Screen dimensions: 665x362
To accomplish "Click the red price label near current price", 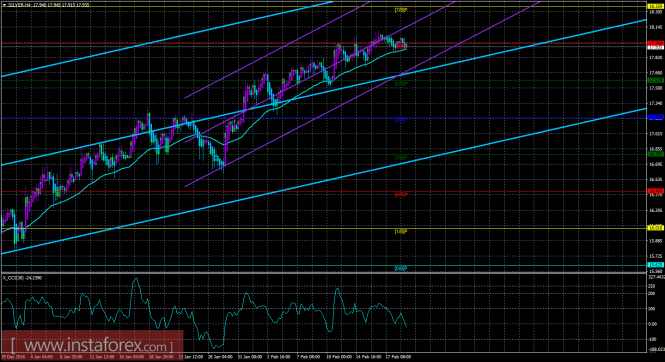I will pos(656,43).
